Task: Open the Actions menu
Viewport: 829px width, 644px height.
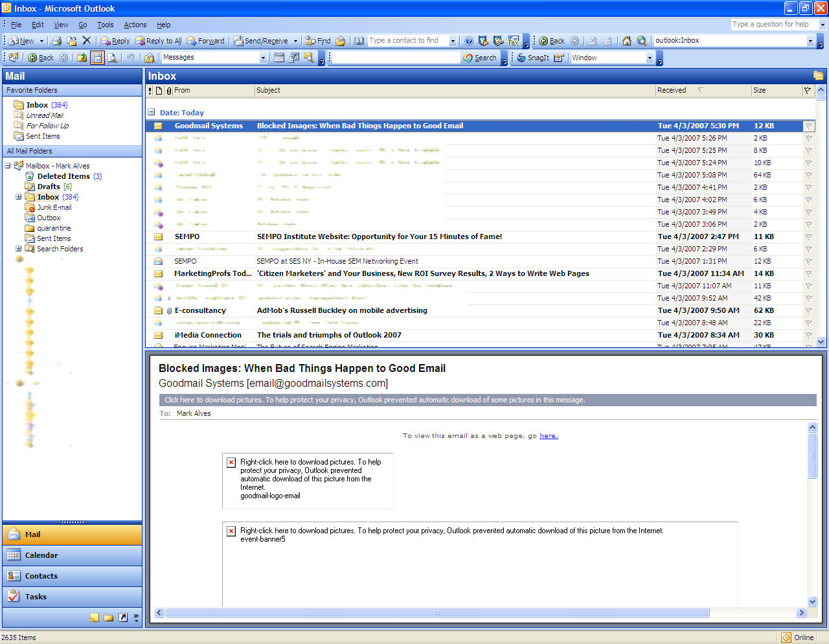Action: point(135,25)
